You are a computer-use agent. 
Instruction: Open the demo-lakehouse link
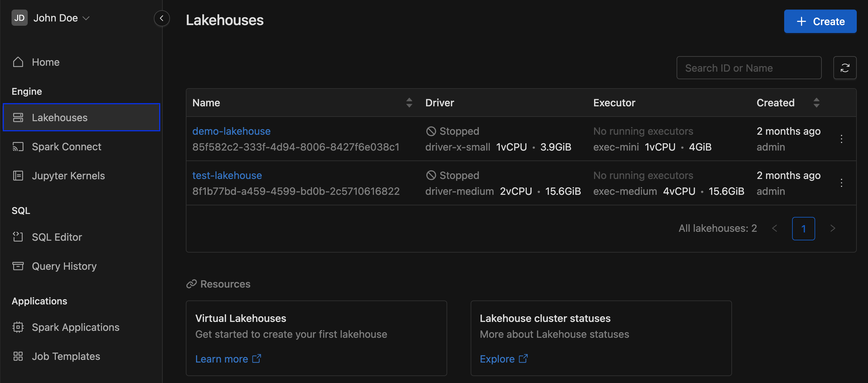point(231,131)
